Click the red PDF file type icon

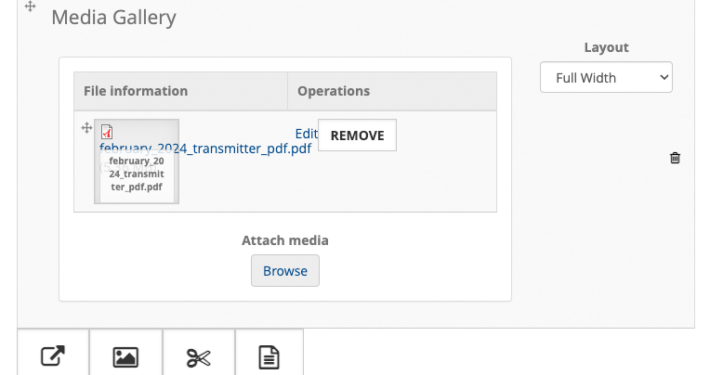107,131
